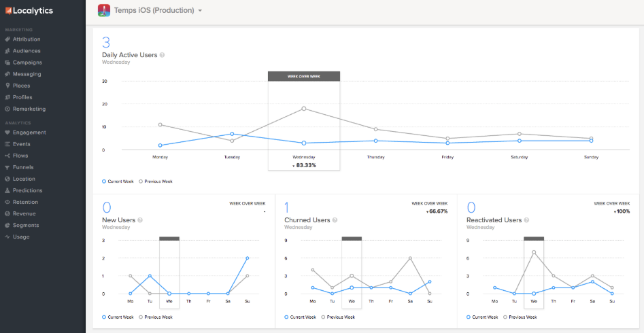644x333 pixels.
Task: Click help icon next to Churned Users
Action: pyautogui.click(x=335, y=220)
